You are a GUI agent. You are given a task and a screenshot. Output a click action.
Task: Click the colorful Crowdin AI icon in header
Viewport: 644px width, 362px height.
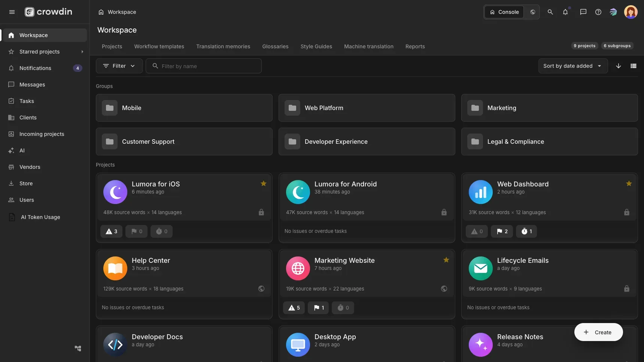click(x=613, y=12)
